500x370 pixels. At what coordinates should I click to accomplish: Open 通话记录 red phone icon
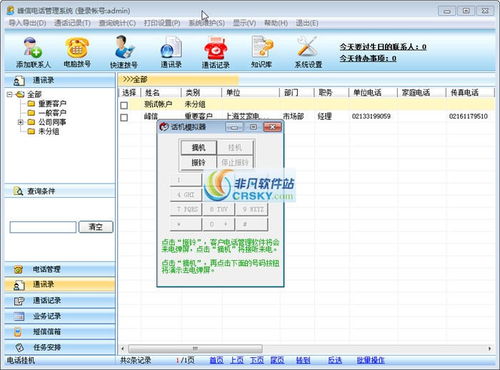pyautogui.click(x=216, y=48)
